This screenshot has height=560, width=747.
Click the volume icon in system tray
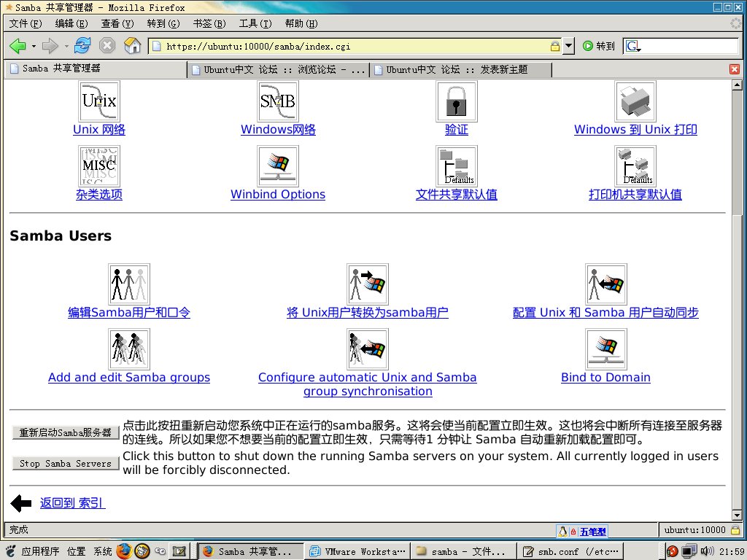tap(708, 551)
